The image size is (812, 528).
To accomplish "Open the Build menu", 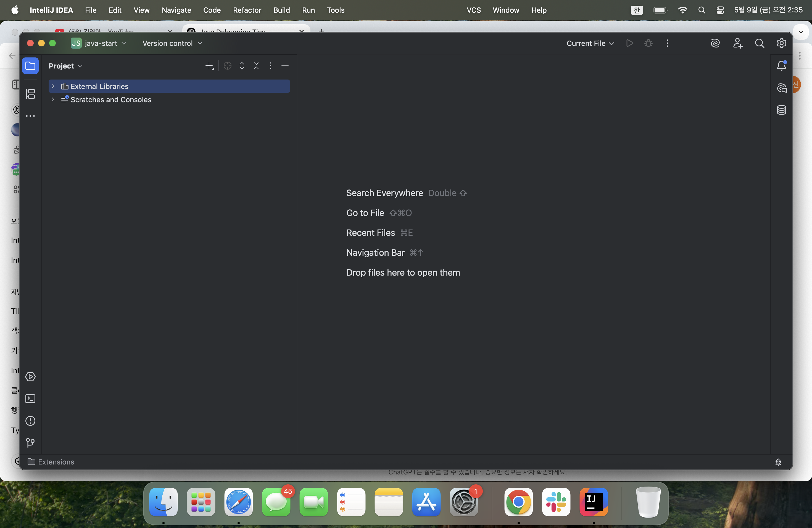I will 281,10.
